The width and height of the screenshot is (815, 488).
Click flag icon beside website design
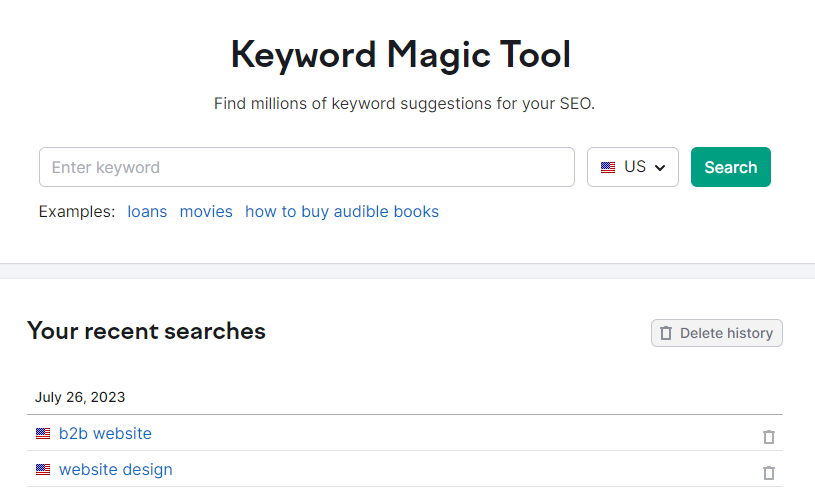(x=43, y=469)
